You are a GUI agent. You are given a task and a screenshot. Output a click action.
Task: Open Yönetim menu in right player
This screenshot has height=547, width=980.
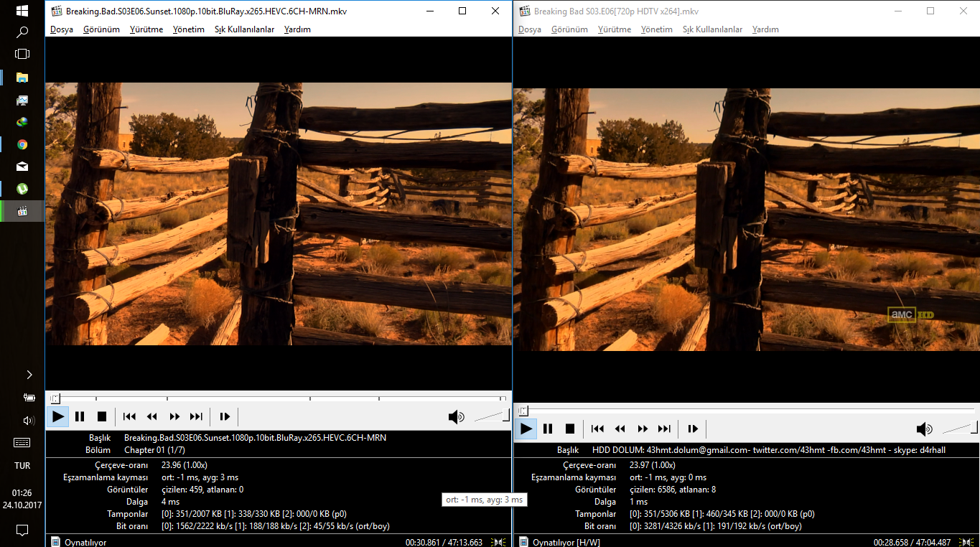point(657,29)
